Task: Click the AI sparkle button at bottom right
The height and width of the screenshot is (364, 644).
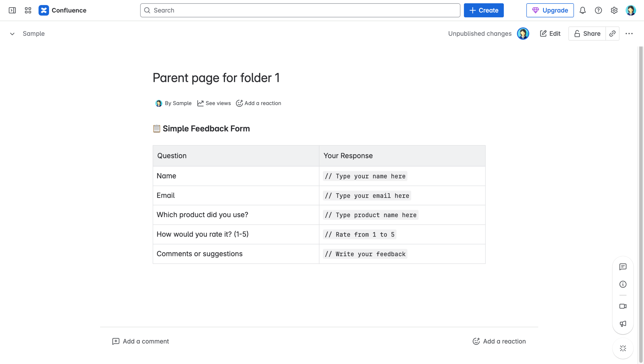Action: (x=623, y=348)
